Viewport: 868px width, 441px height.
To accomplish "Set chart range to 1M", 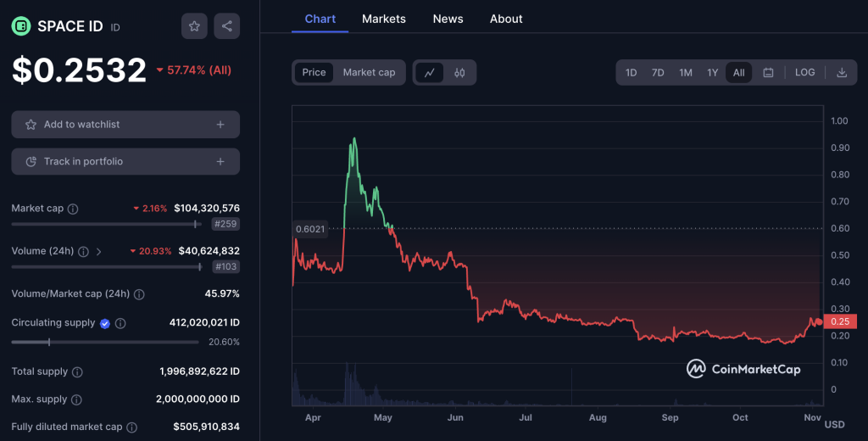I will tap(685, 73).
